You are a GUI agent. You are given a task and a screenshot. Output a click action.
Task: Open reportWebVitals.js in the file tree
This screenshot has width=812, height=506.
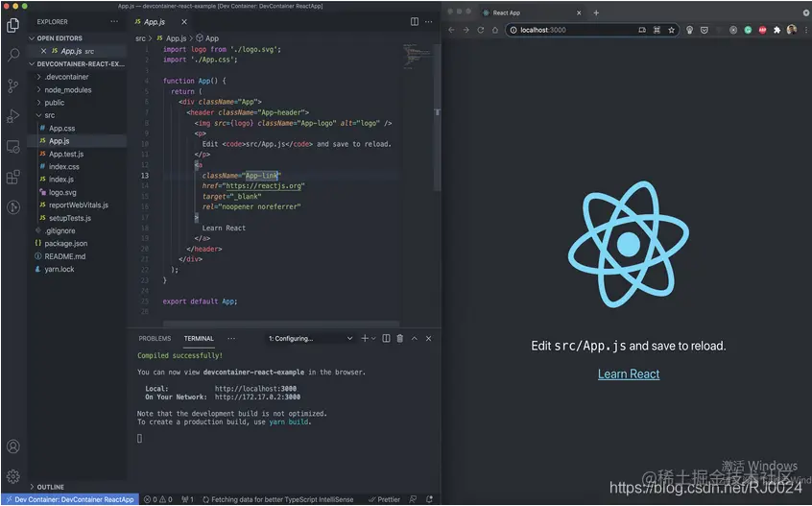click(x=78, y=205)
